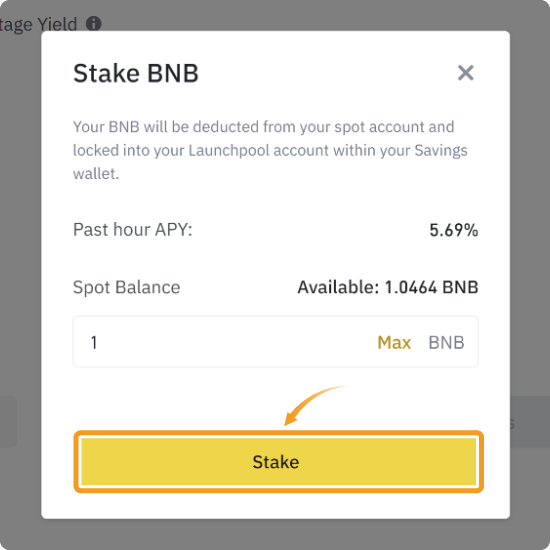Click the 5.69% APY value
The width and height of the screenshot is (550, 550).
(454, 230)
